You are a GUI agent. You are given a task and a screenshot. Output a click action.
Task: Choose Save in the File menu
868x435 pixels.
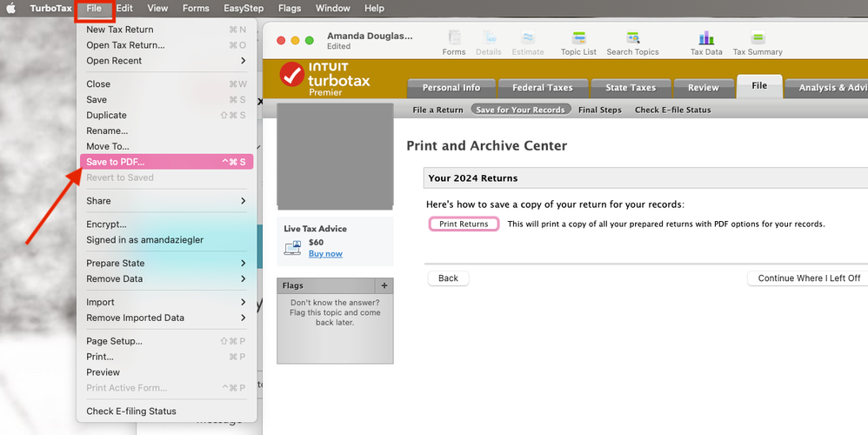coord(167,100)
